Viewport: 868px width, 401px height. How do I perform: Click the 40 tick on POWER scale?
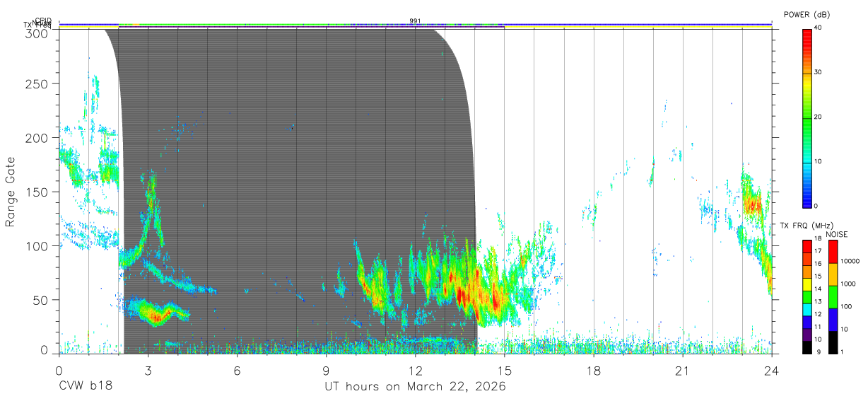818,28
